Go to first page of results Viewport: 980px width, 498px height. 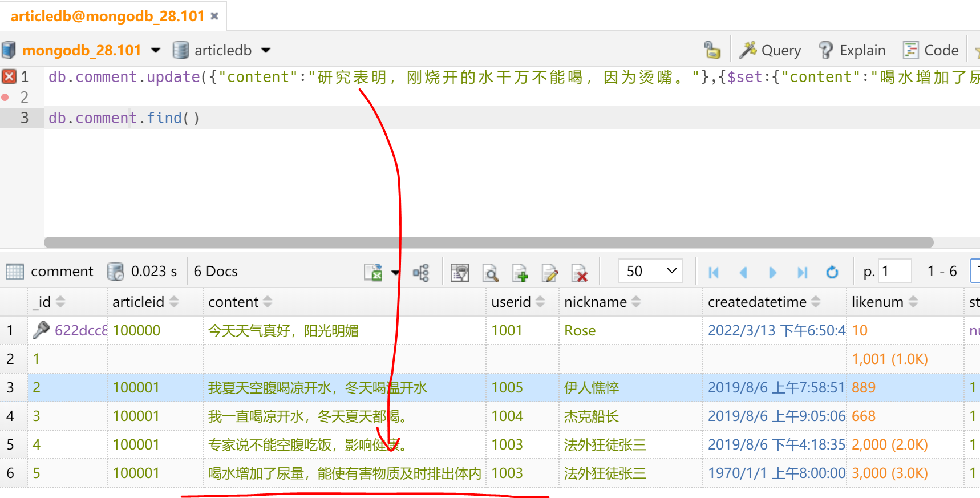pyautogui.click(x=714, y=273)
